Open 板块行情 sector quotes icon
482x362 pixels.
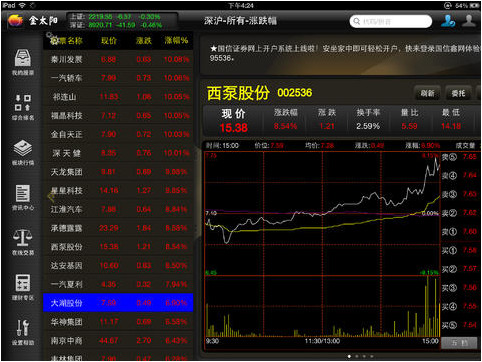pos(23,152)
